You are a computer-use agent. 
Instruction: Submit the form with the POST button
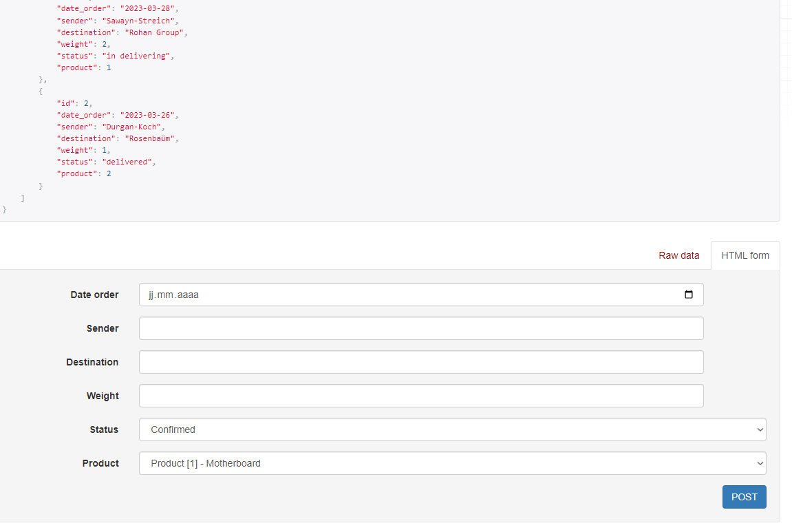pyautogui.click(x=744, y=497)
